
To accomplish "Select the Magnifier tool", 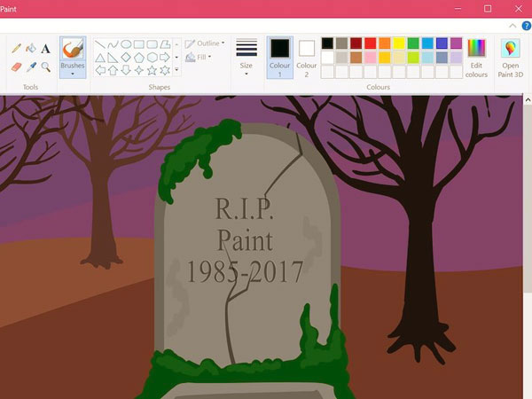I will 46,66.
